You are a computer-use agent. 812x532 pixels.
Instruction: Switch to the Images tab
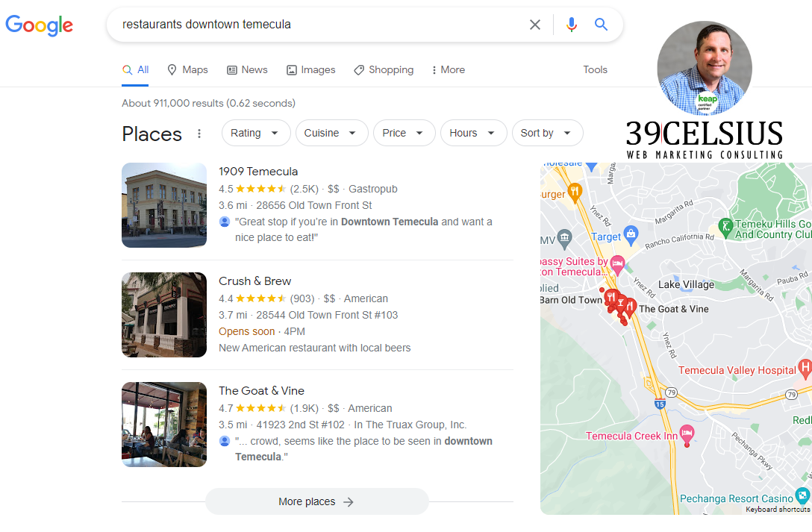click(x=311, y=70)
